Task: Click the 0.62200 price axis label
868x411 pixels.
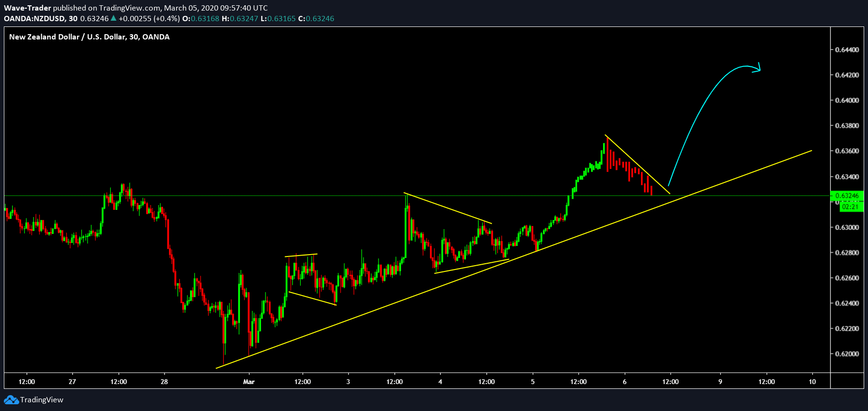Action: 847,329
